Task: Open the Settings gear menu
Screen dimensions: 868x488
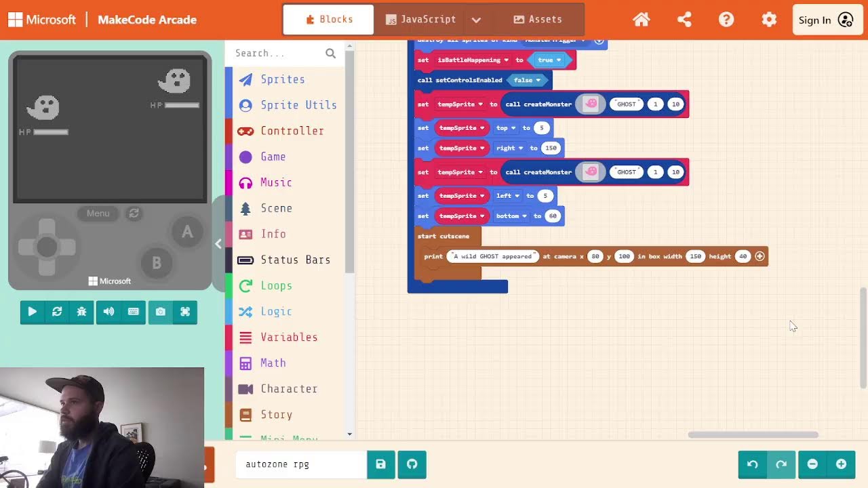Action: tap(769, 20)
